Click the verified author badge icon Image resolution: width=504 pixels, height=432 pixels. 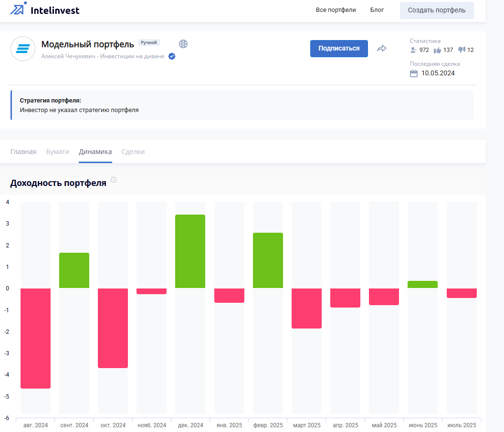coord(172,56)
